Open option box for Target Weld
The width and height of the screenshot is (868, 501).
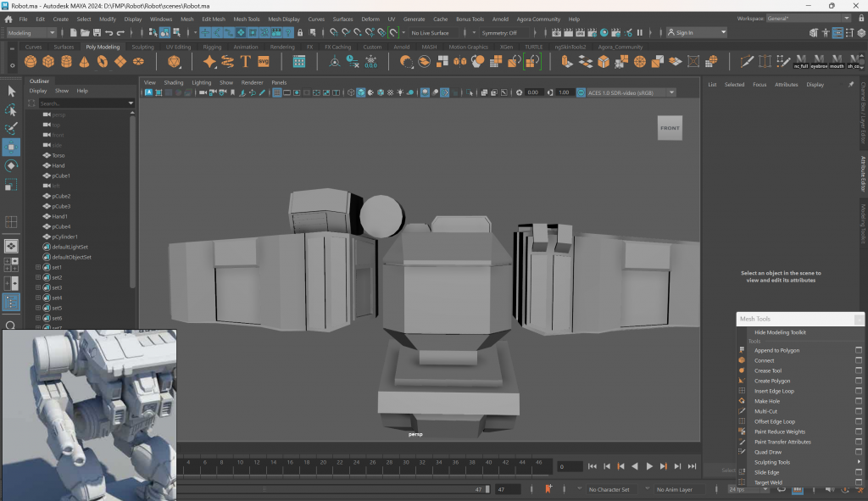click(x=859, y=482)
